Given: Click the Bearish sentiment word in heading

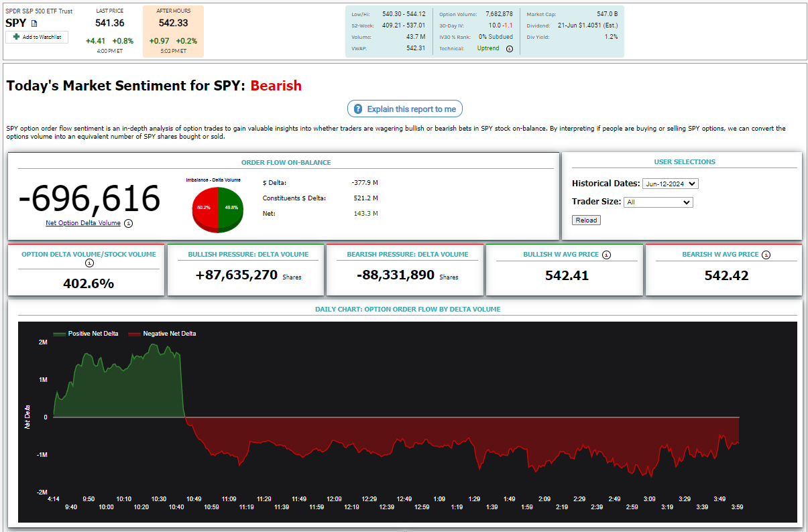Looking at the screenshot, I should point(276,86).
